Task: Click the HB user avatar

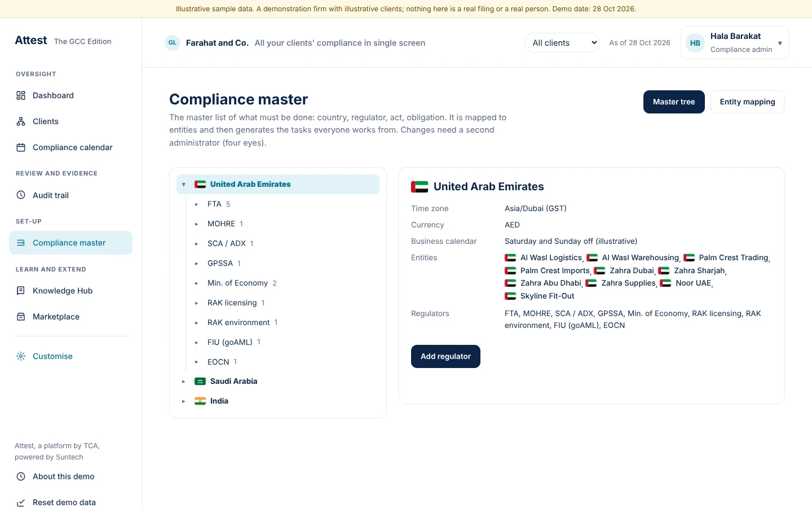Action: click(x=695, y=43)
